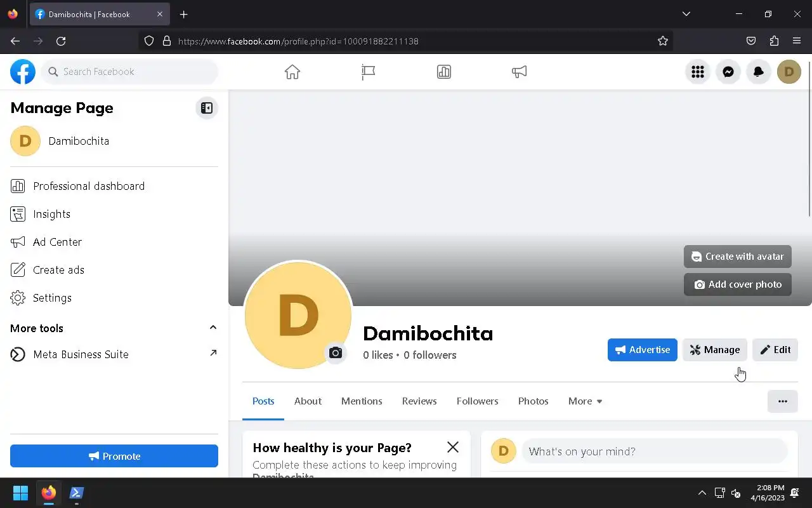Image resolution: width=812 pixels, height=508 pixels.
Task: Open Meta Business Suite link
Action: (x=114, y=354)
